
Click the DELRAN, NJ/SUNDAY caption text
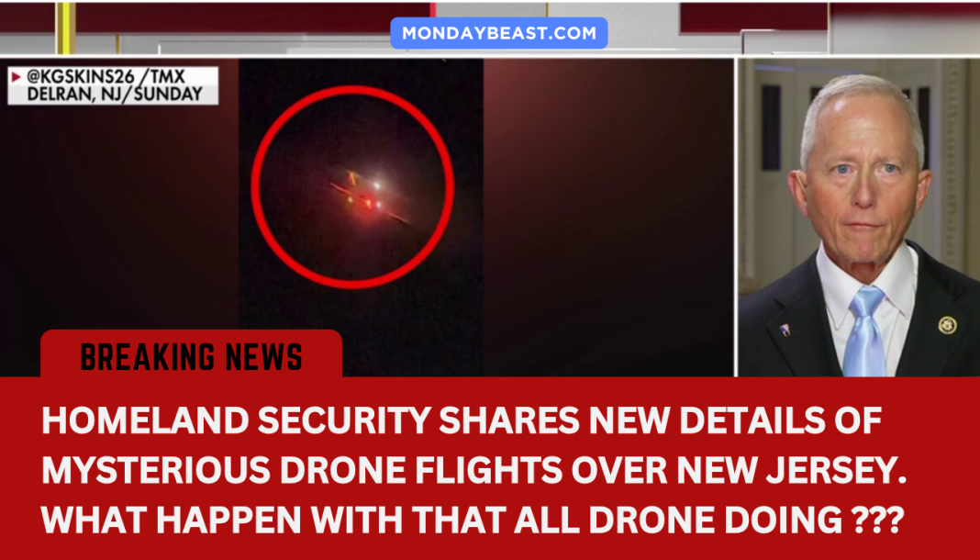point(115,95)
